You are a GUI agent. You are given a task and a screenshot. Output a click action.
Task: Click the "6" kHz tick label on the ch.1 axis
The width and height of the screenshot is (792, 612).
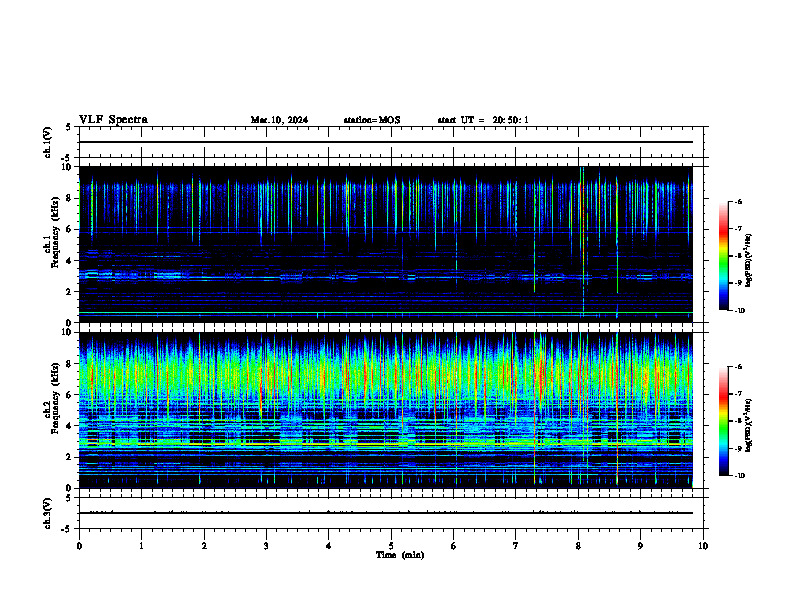tap(70, 229)
